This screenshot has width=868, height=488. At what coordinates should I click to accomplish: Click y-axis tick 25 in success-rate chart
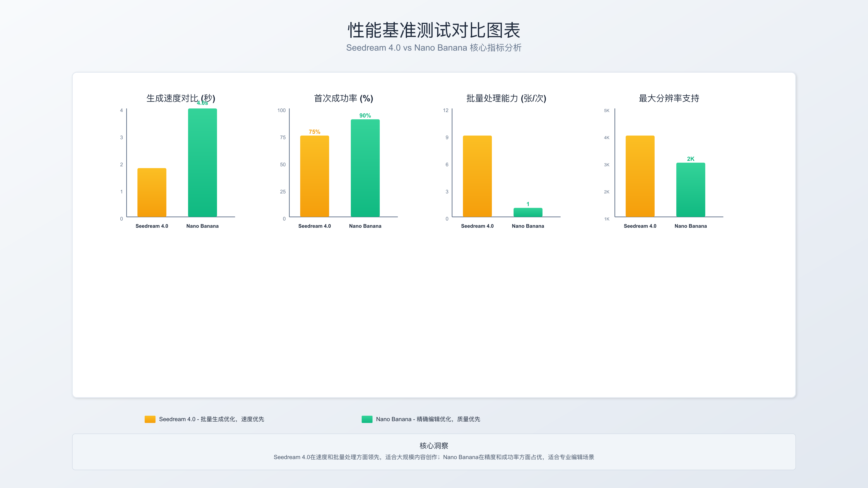pos(283,192)
